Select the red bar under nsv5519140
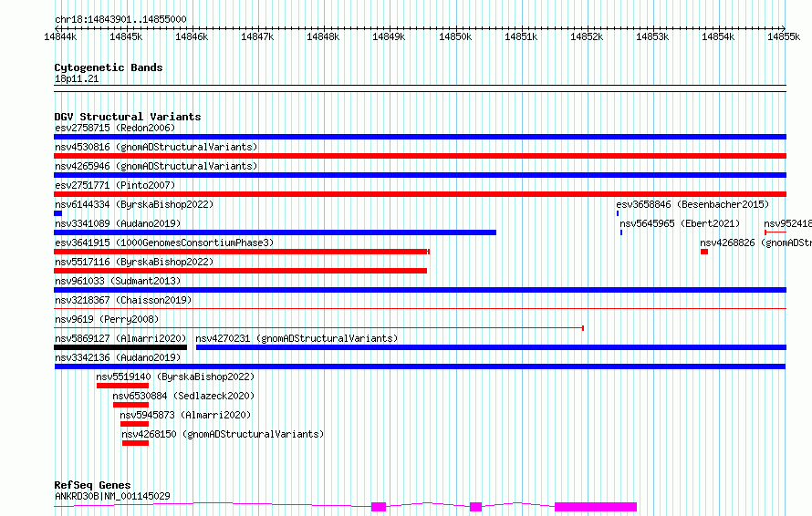The image size is (812, 516). pyautogui.click(x=123, y=386)
